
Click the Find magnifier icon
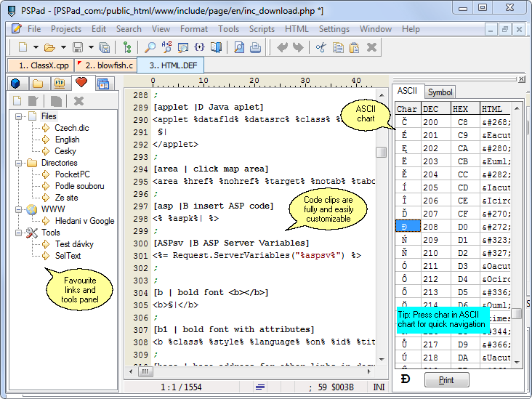150,47
